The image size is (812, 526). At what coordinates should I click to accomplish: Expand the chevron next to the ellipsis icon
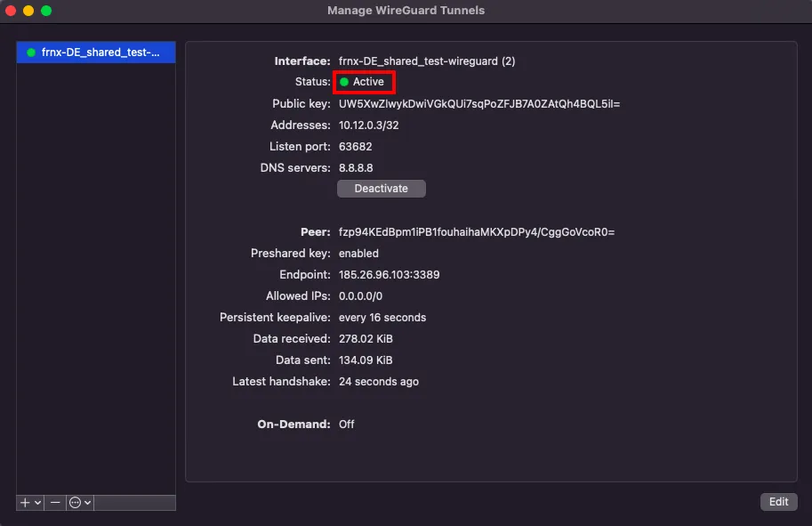[x=87, y=502]
